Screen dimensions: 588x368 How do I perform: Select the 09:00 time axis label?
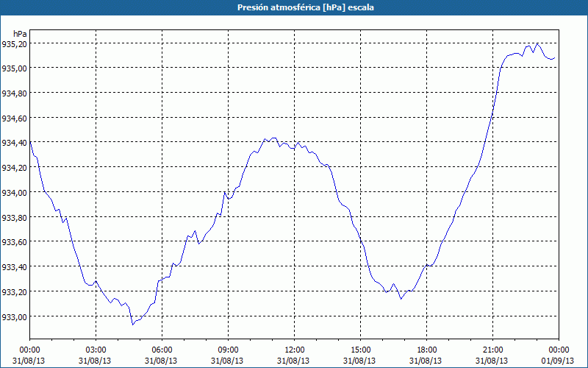228,350
